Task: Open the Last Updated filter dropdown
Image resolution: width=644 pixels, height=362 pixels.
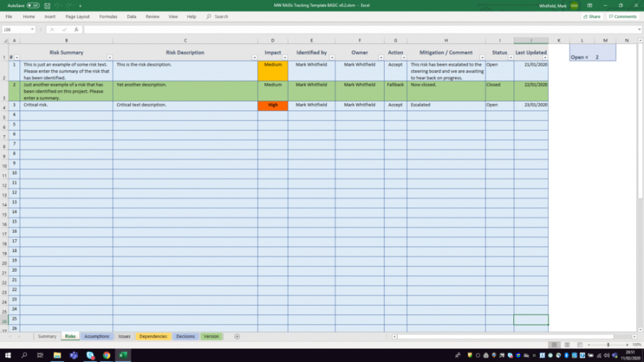Action: click(x=545, y=58)
